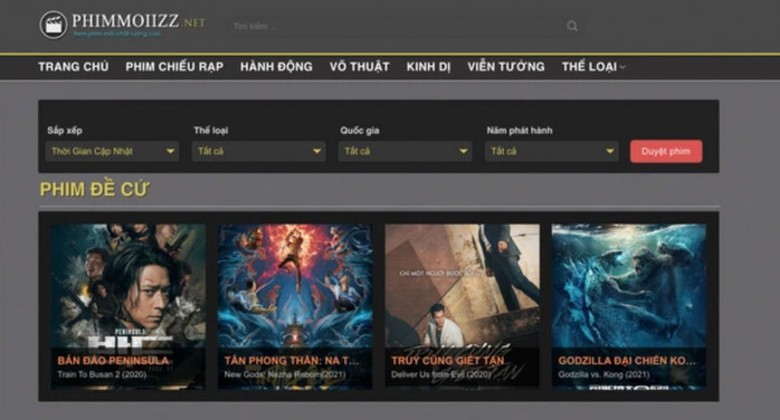Expand the Thể loại filter dropdown
This screenshot has height=420, width=780.
(x=259, y=152)
